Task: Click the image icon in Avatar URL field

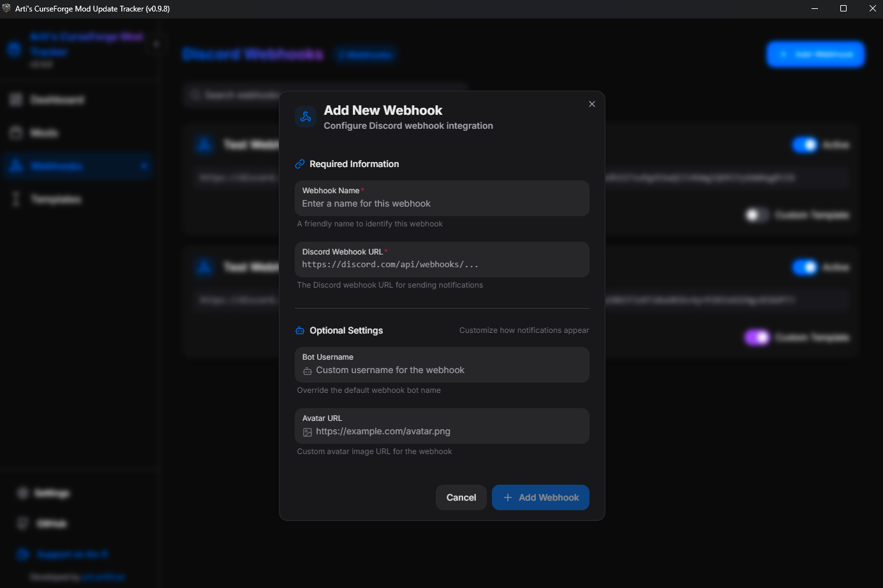Action: click(308, 432)
